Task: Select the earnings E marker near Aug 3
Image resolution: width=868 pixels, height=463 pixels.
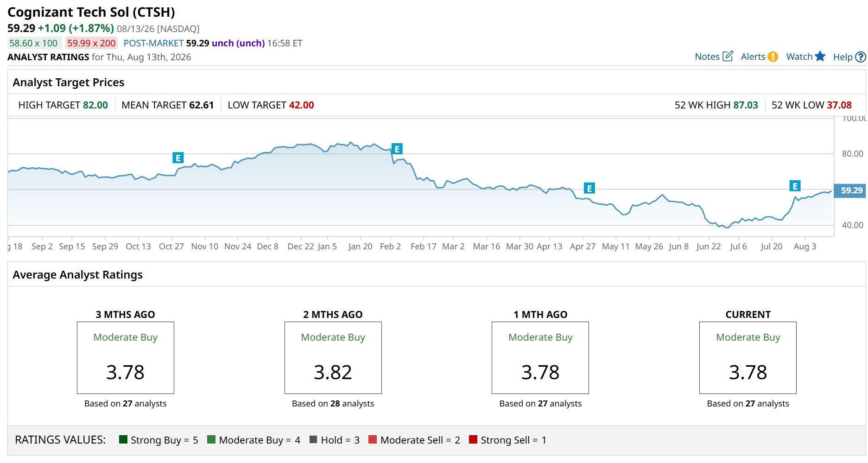Action: [x=795, y=186]
